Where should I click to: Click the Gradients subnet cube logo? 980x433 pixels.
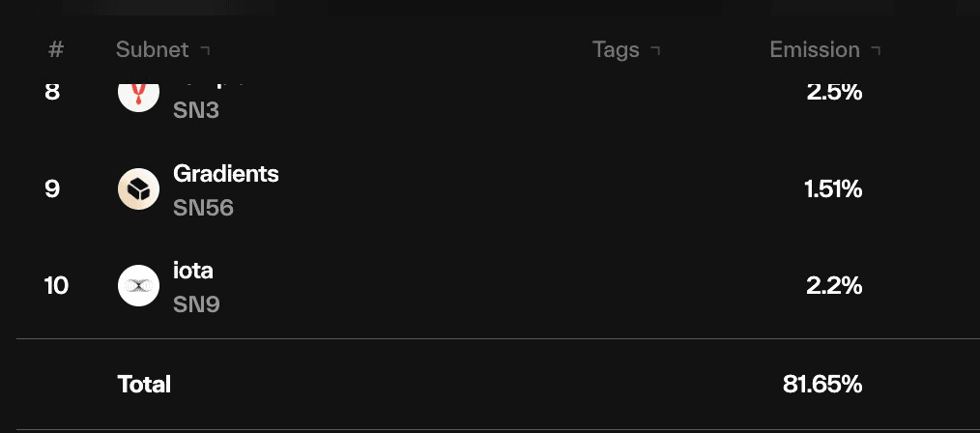coord(139,189)
